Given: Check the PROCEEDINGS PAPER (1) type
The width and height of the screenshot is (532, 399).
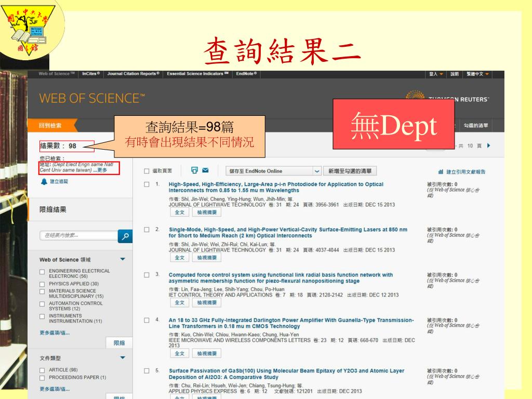Looking at the screenshot, I should (42, 378).
